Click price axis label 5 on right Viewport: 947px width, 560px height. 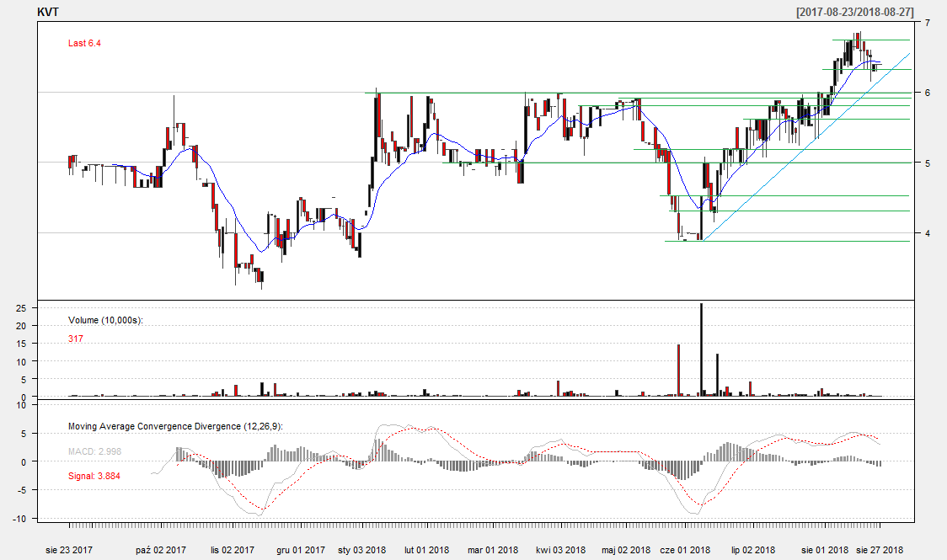(x=927, y=163)
